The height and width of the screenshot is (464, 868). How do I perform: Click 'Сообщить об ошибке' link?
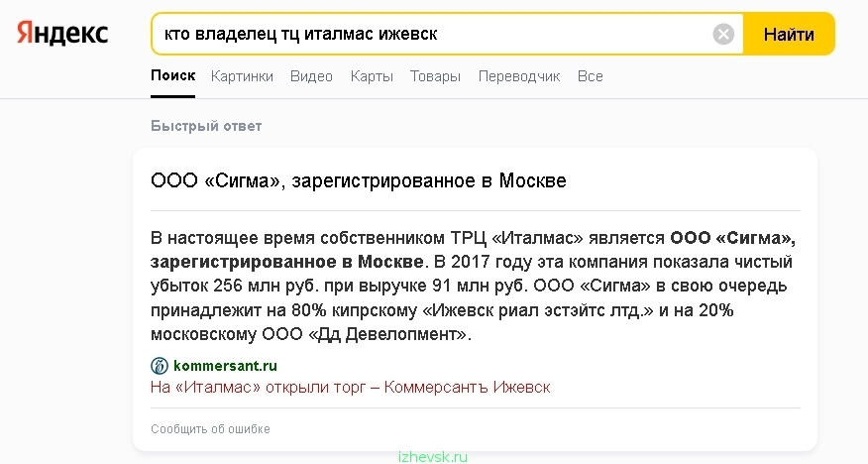210,429
